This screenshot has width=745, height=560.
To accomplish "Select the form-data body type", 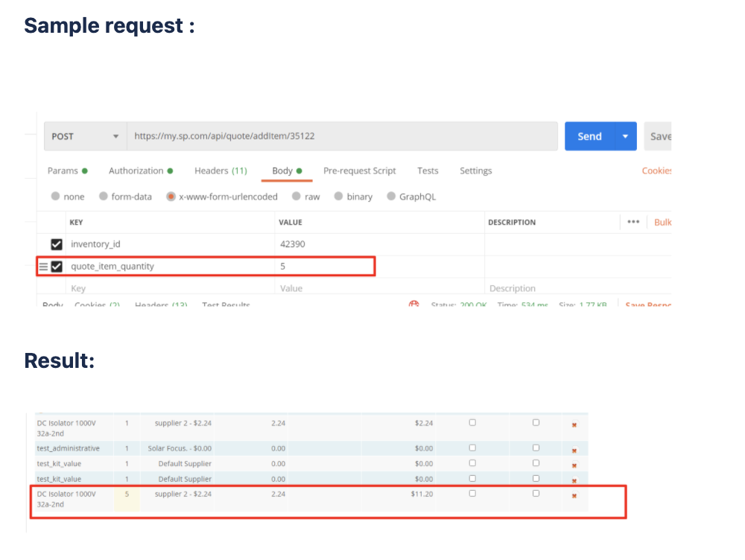I will pyautogui.click(x=104, y=197).
